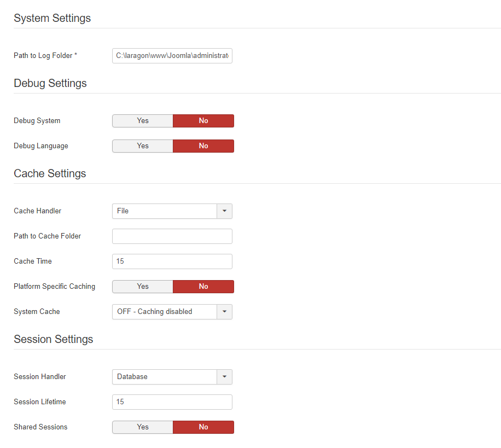Click the Path to Log Folder label
501x448 pixels.
pos(45,56)
